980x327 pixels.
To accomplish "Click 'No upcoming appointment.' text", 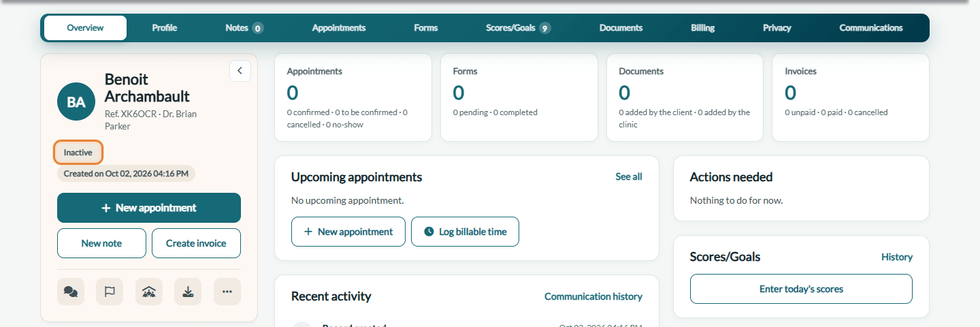I will pyautogui.click(x=348, y=200).
